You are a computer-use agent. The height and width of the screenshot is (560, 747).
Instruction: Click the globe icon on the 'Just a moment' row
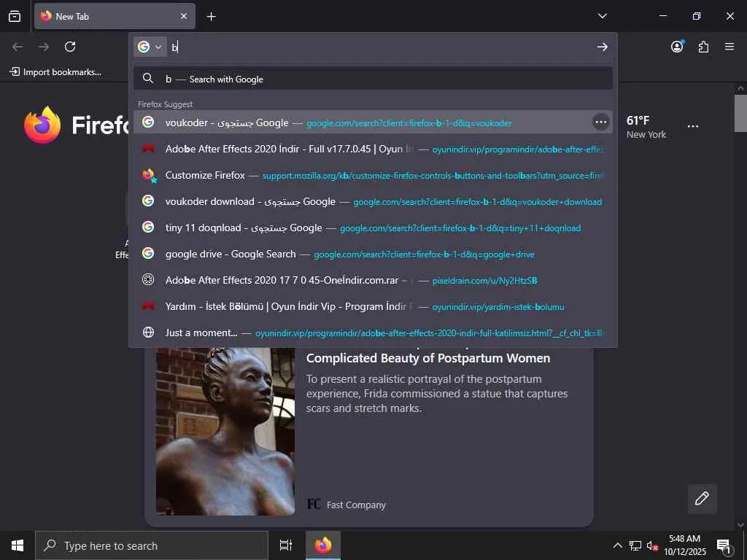[148, 332]
